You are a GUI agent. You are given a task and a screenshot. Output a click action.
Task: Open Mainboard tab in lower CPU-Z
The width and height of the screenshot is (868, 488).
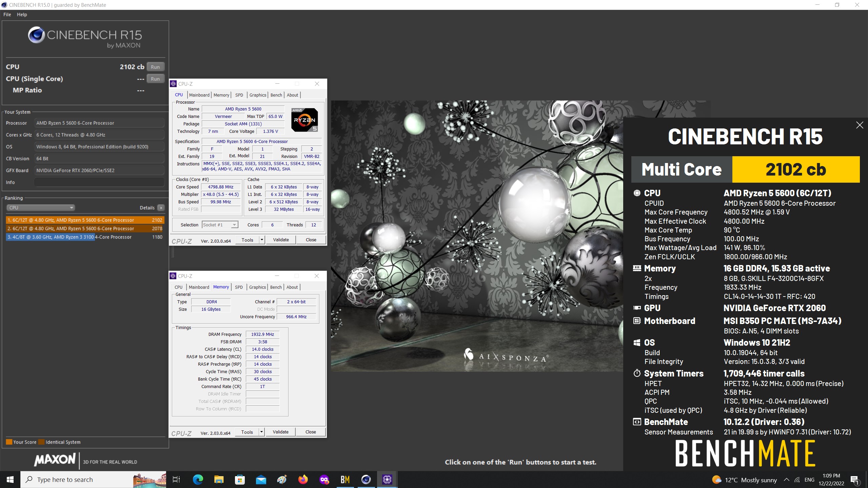199,287
